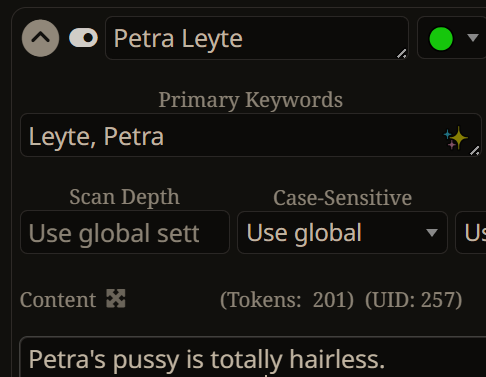Screen dimensions: 486x377
Task: Click the Scan Depth label
Action: point(124,197)
